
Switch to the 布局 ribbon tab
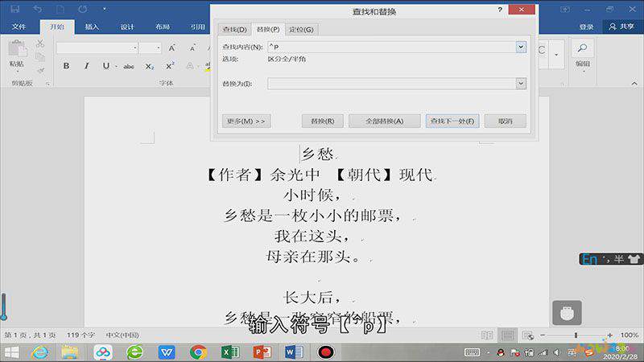[x=163, y=27]
